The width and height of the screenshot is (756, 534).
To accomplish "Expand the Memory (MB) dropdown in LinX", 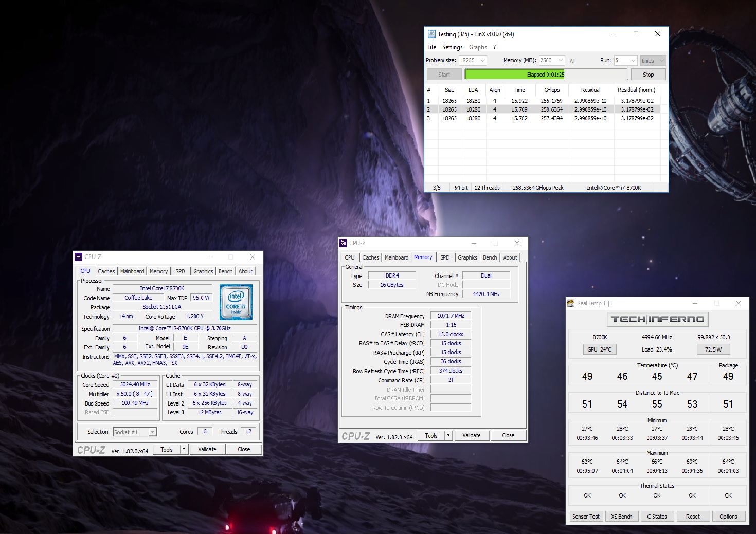I will [561, 61].
